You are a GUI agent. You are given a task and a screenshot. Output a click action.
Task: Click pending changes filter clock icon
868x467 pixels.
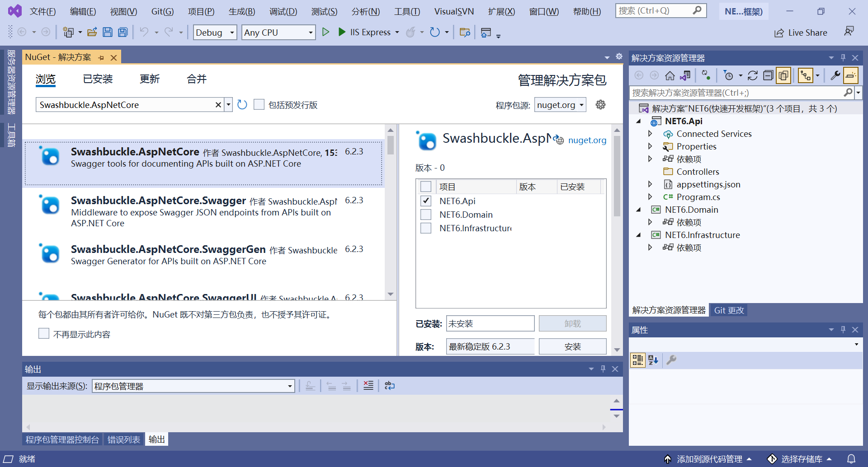point(728,75)
